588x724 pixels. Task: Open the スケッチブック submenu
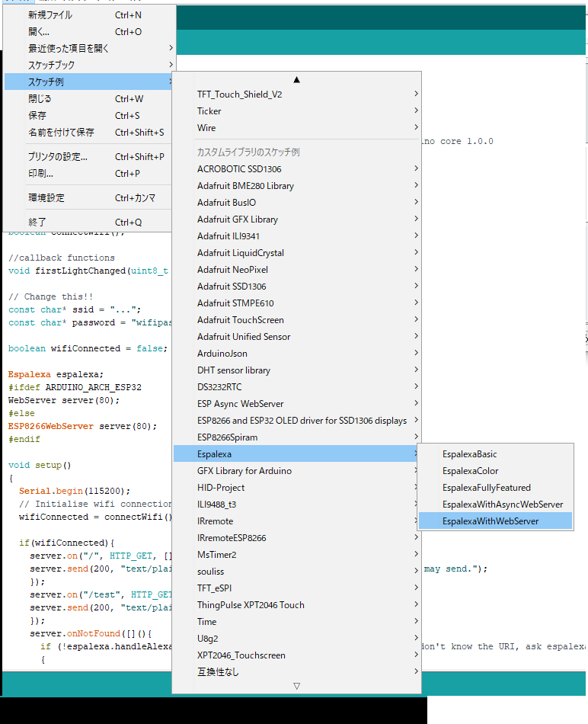coord(88,65)
